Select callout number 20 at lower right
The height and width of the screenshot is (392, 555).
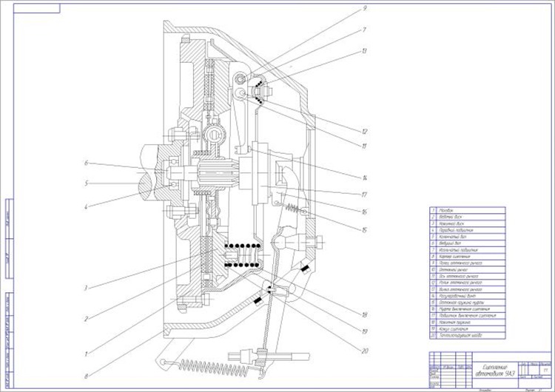click(365, 351)
